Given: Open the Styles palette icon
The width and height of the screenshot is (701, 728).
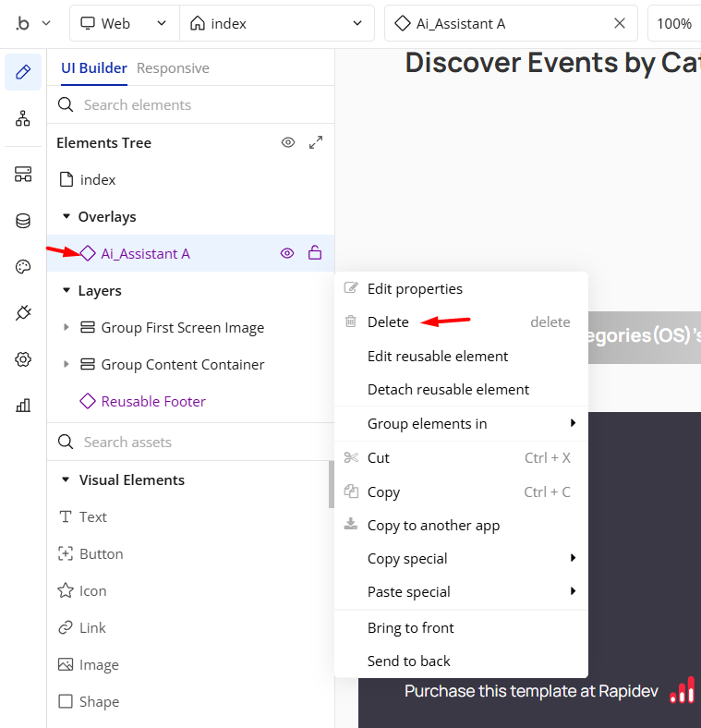Looking at the screenshot, I should [x=23, y=267].
